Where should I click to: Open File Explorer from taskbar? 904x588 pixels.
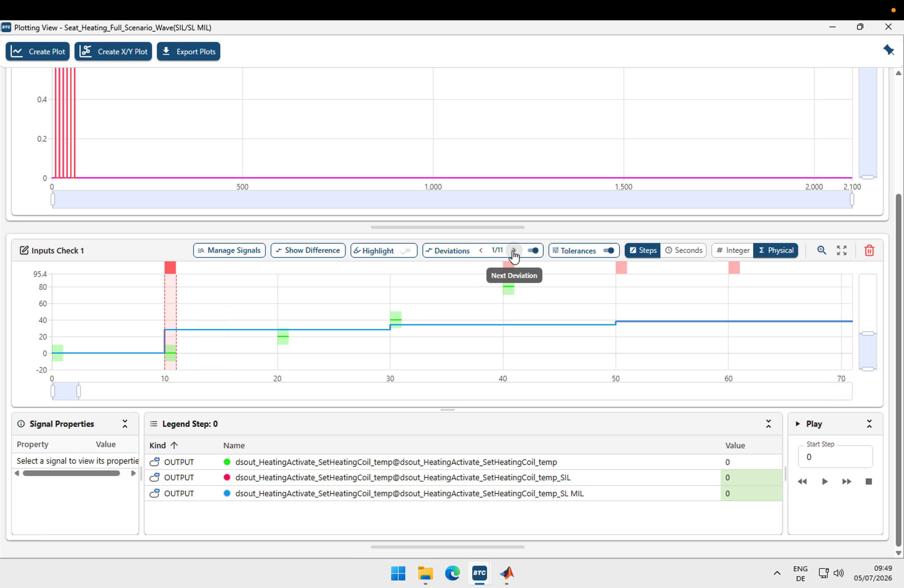click(426, 573)
